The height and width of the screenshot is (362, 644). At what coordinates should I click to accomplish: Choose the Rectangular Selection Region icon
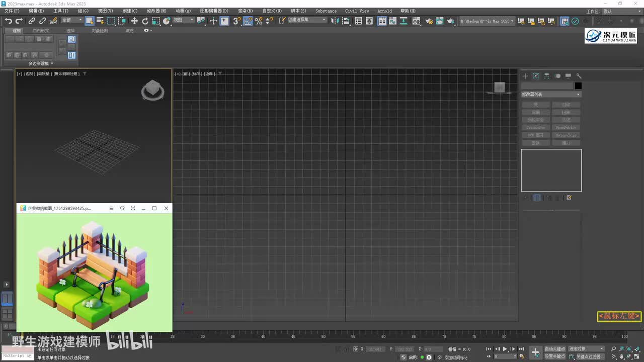click(111, 21)
